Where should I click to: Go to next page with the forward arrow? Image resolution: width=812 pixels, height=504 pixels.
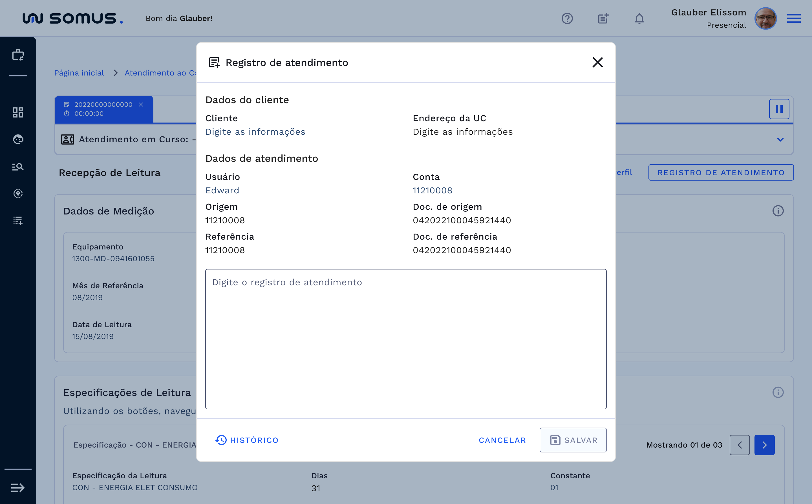(764, 445)
